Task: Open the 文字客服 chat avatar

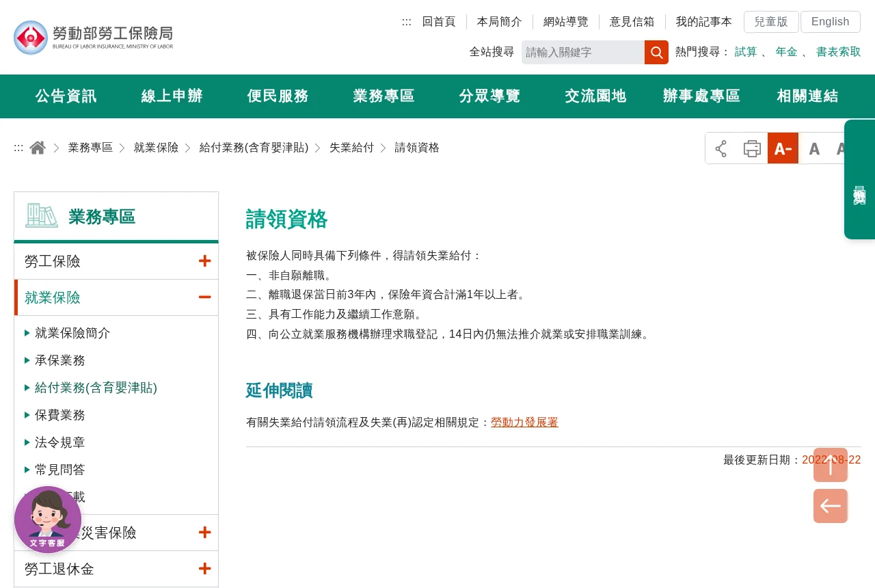Action: (48, 520)
